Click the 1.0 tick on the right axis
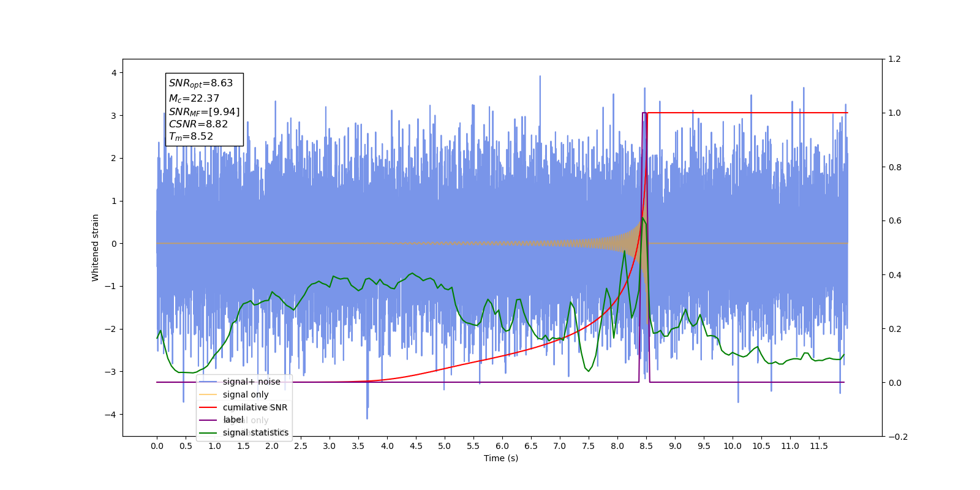This screenshot has height=490, width=980. click(x=894, y=113)
